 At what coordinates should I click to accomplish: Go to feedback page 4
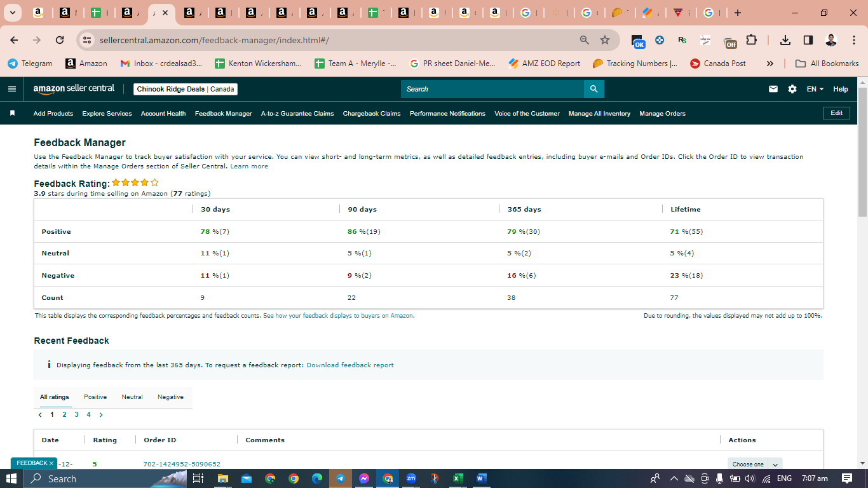click(88, 415)
